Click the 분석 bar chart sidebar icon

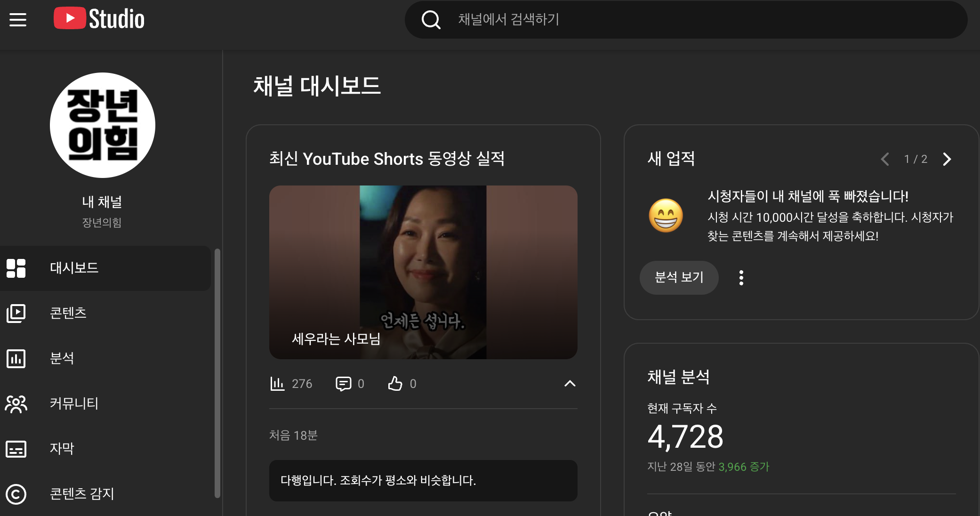pos(16,358)
